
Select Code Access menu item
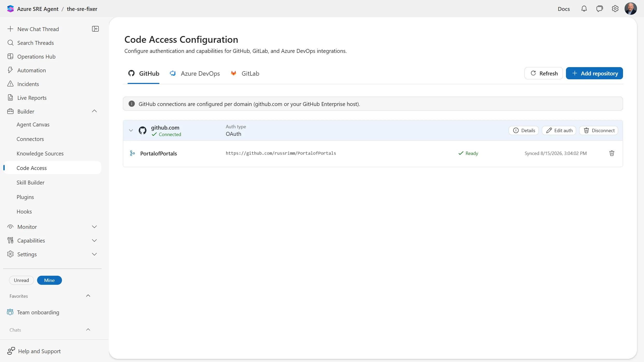pos(53,168)
